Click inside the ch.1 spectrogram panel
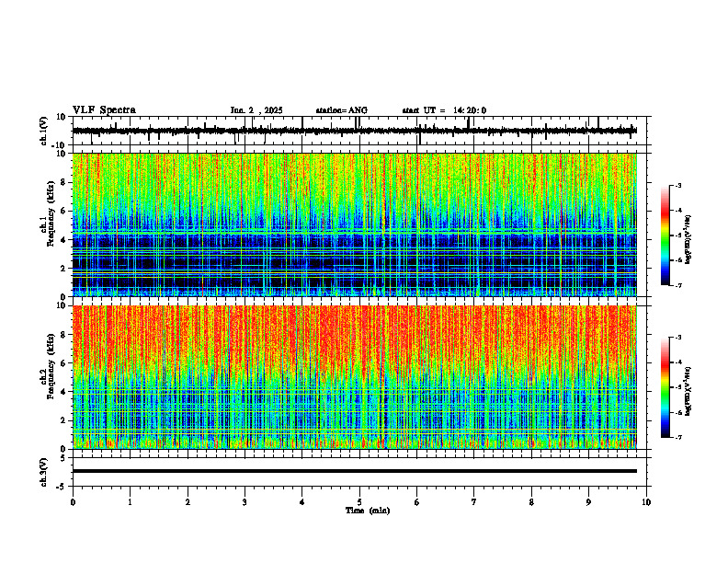The width and height of the screenshot is (728, 563). tap(355, 224)
